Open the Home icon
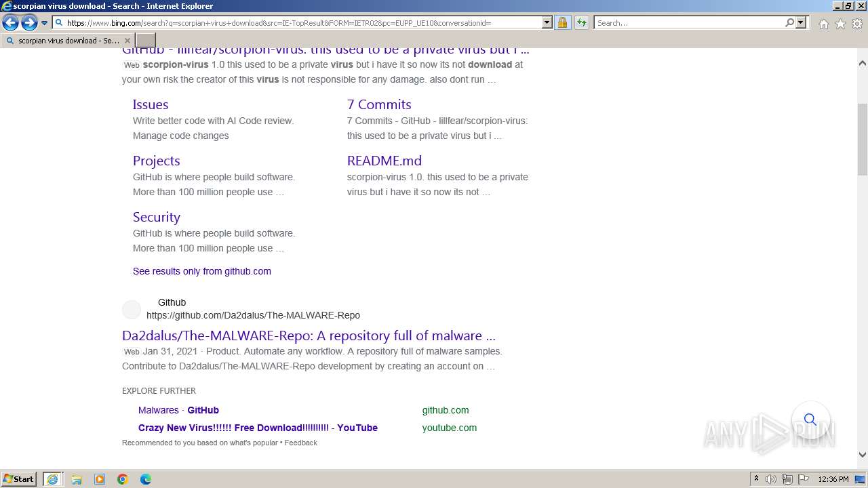The image size is (868, 488). tap(823, 24)
